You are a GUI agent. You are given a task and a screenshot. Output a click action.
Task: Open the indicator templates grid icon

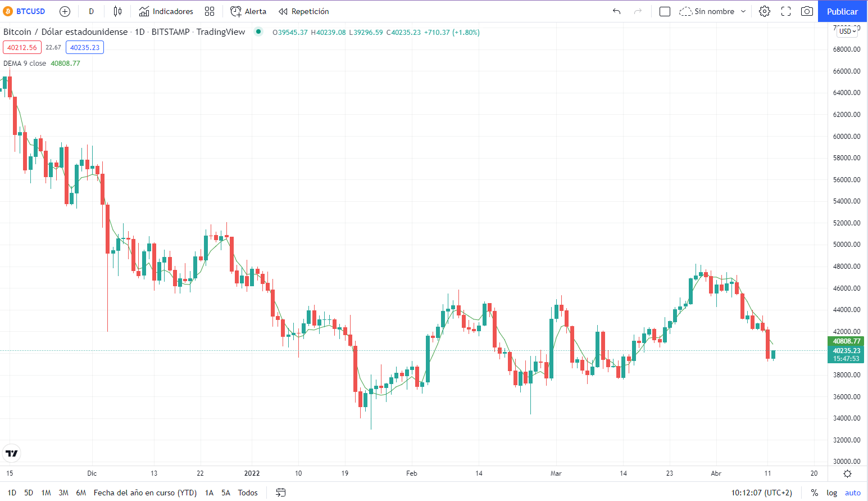click(210, 11)
